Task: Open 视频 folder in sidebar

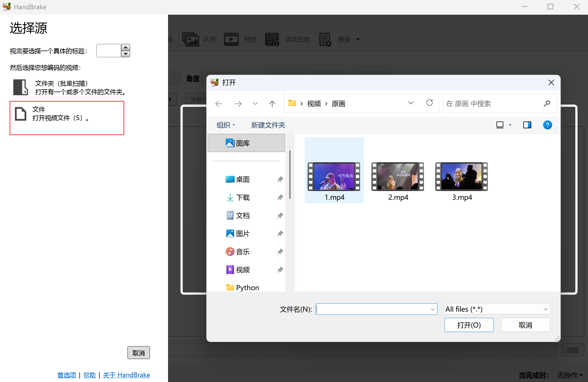Action: pos(242,270)
